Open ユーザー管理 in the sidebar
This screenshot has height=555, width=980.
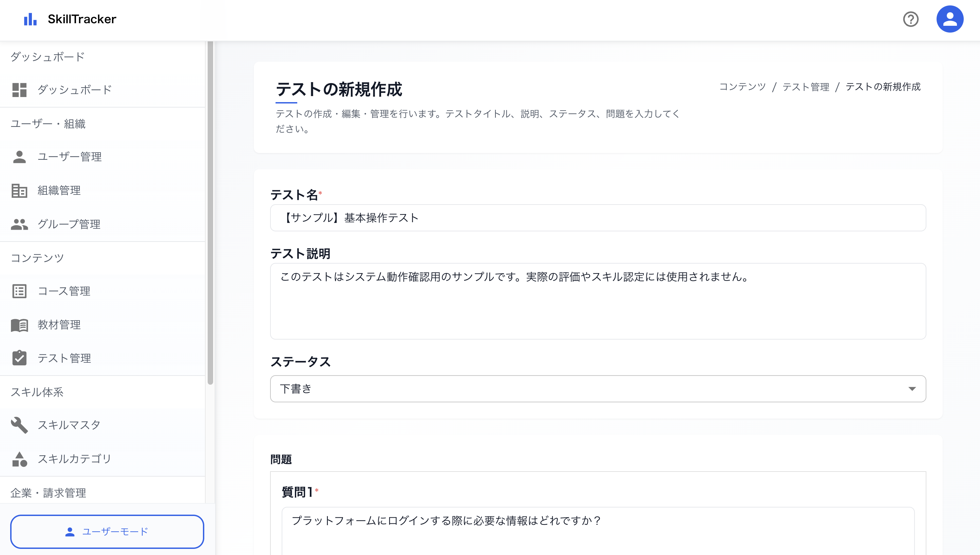(69, 157)
